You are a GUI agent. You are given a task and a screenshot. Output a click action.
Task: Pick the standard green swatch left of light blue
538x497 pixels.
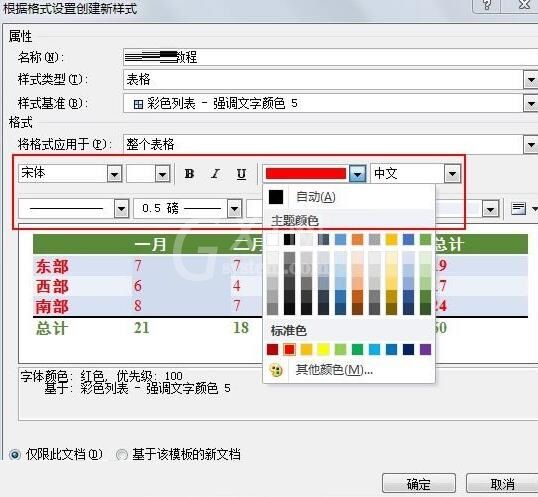pos(357,350)
